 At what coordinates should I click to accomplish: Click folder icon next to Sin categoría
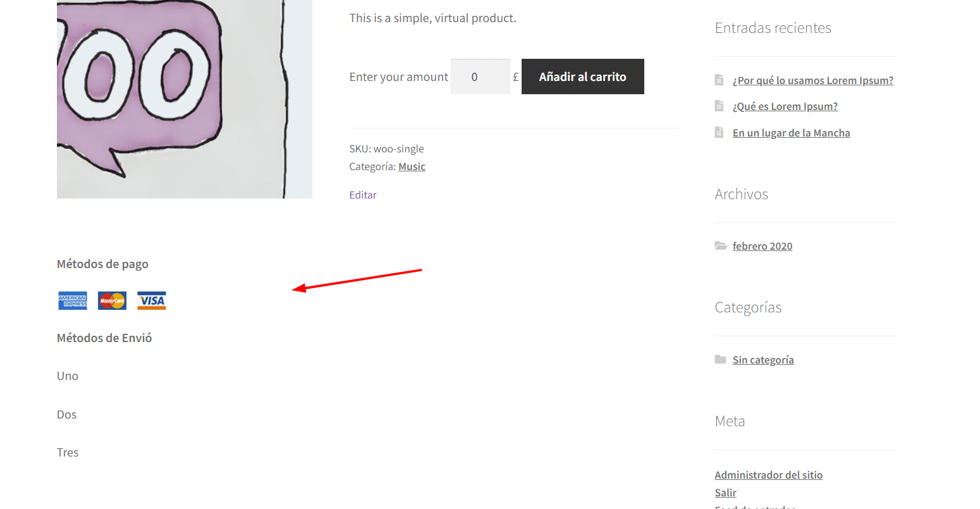point(721,359)
